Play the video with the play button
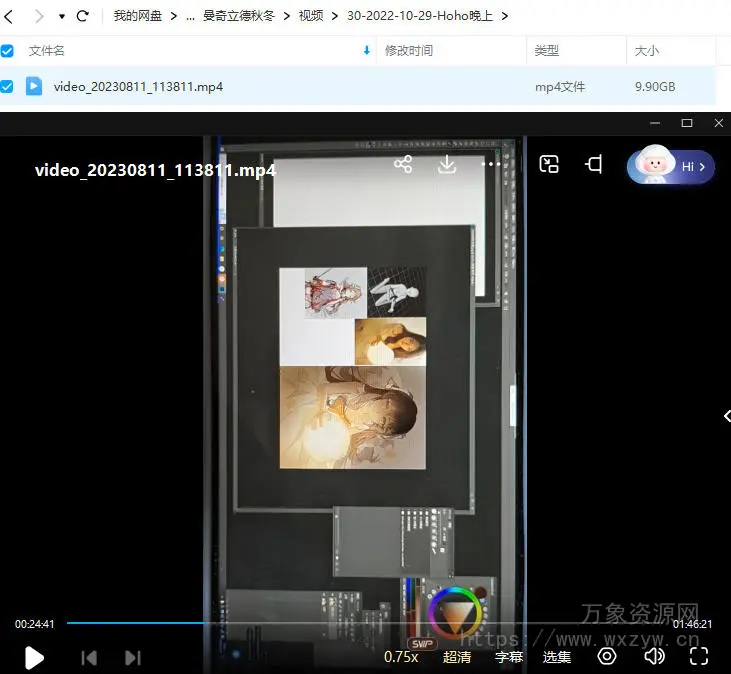This screenshot has height=674, width=731. [34, 657]
